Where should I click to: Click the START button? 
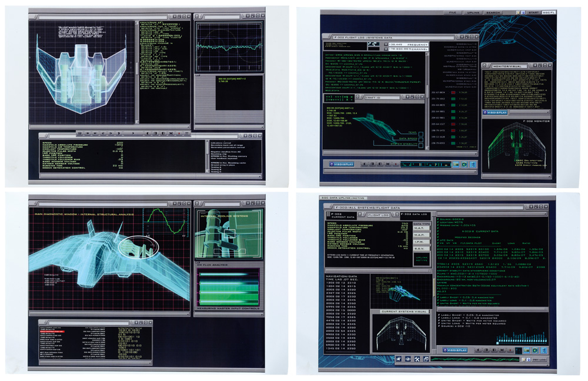click(x=533, y=12)
